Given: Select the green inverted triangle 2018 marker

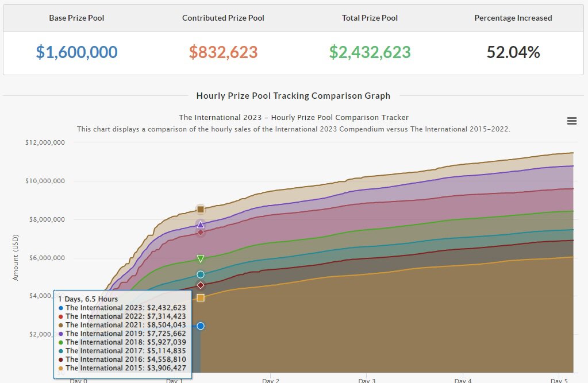Looking at the screenshot, I should click(x=201, y=259).
